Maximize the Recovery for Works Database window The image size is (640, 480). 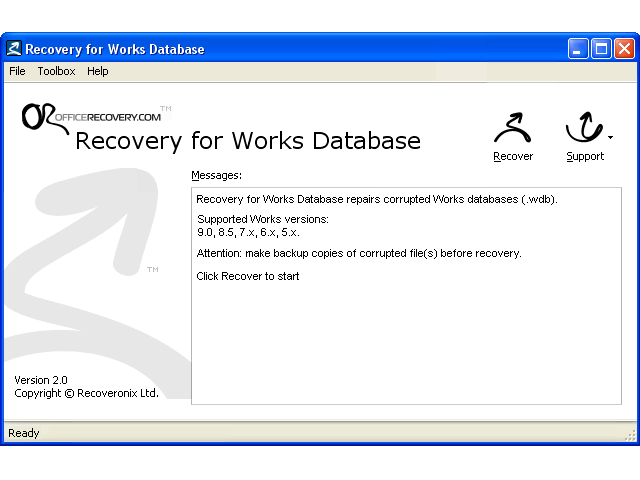click(x=601, y=49)
